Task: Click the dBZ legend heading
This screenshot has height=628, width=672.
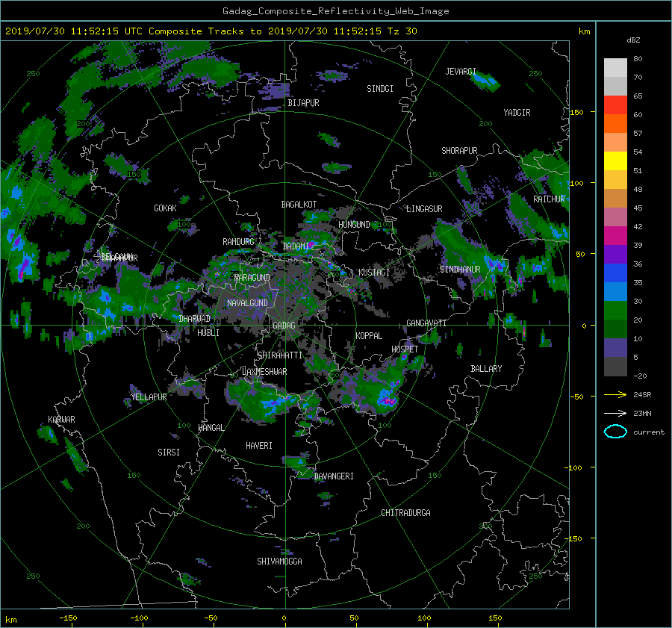Action: tap(633, 40)
